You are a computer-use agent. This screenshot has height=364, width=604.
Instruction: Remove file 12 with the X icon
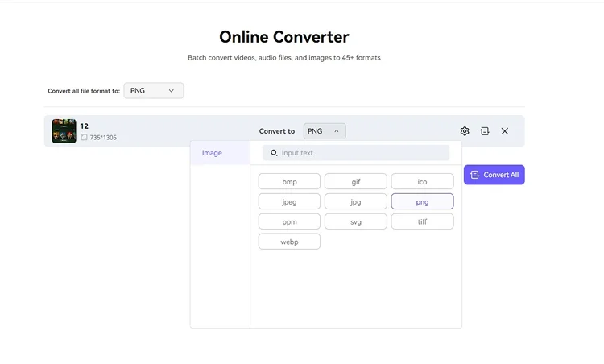[x=505, y=131]
